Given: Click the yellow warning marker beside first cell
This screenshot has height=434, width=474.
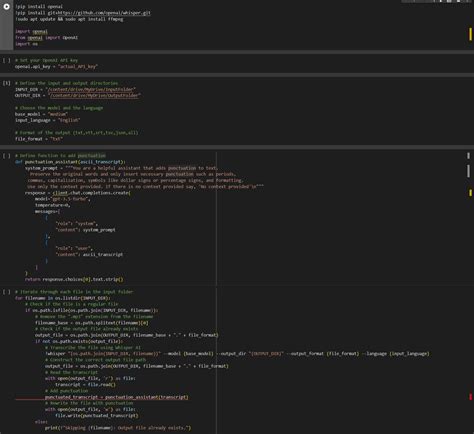Looking at the screenshot, I should [470, 34].
